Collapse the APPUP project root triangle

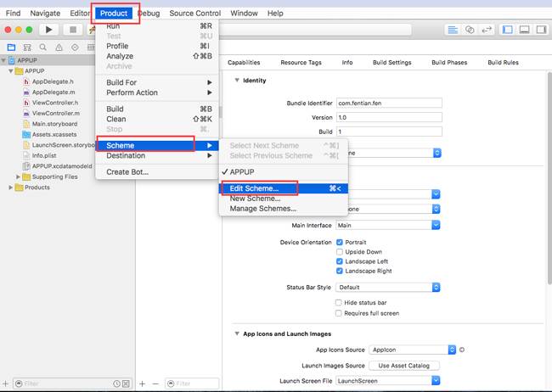coord(3,60)
